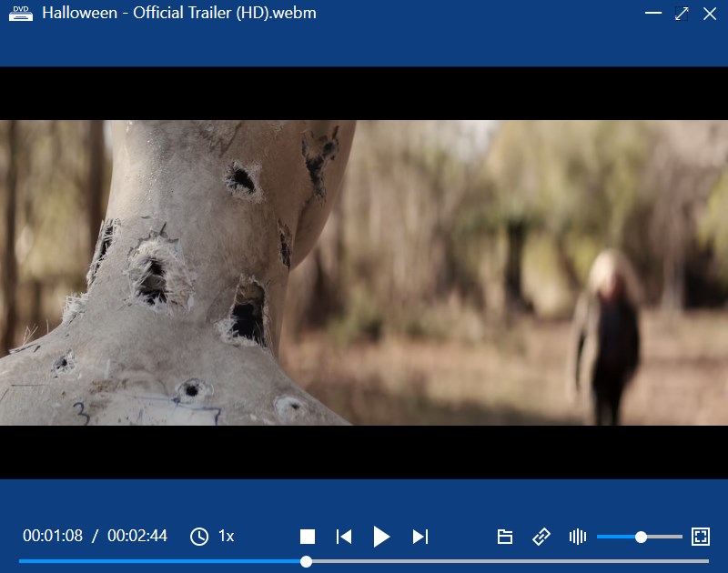This screenshot has width=728, height=573.
Task: Toggle compact window mode arrow icon
Action: tap(681, 13)
